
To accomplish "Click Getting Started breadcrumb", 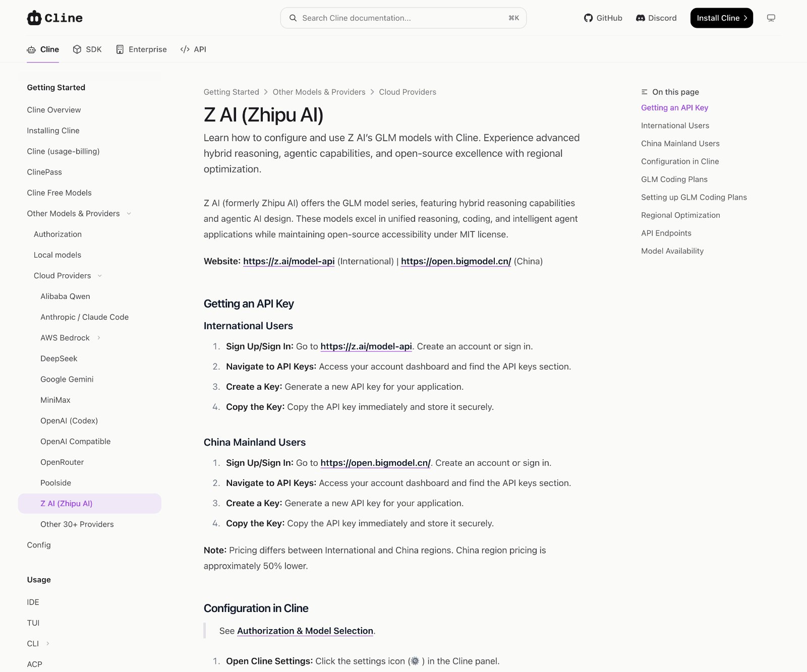I will 232,92.
